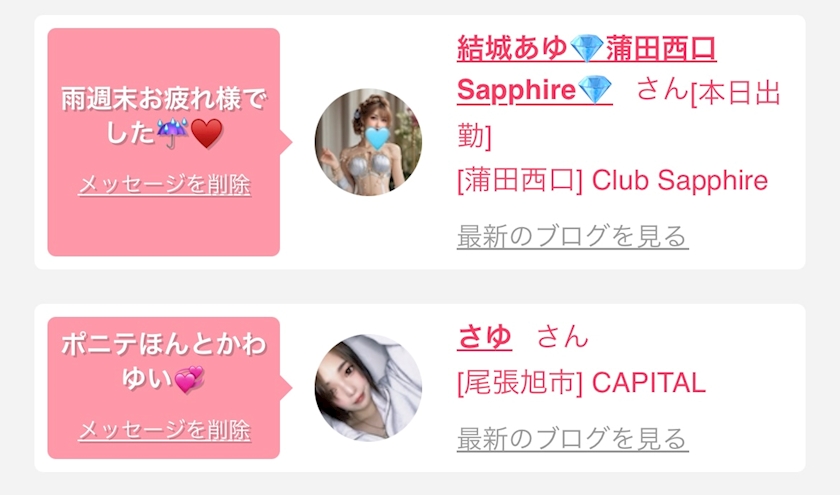Delete the ポニテほんとかわゆい message
840x495 pixels.
point(164,430)
